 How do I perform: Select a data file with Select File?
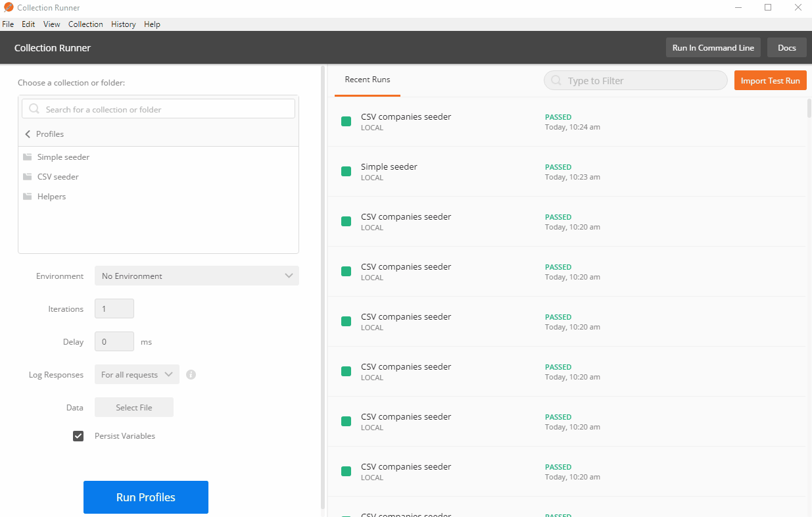[x=133, y=407]
